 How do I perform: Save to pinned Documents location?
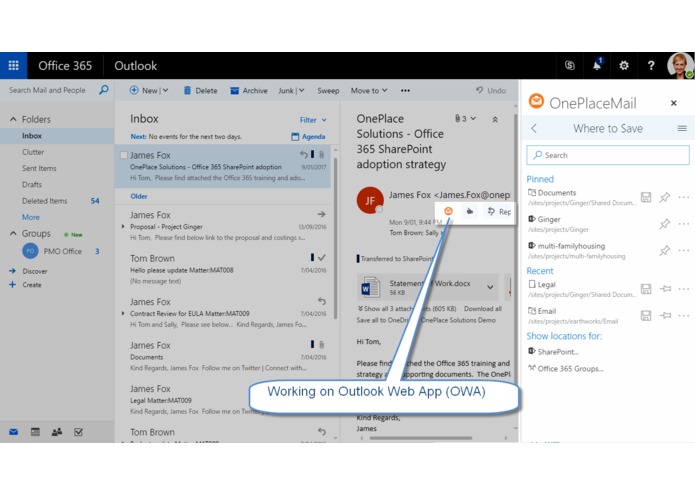[646, 197]
